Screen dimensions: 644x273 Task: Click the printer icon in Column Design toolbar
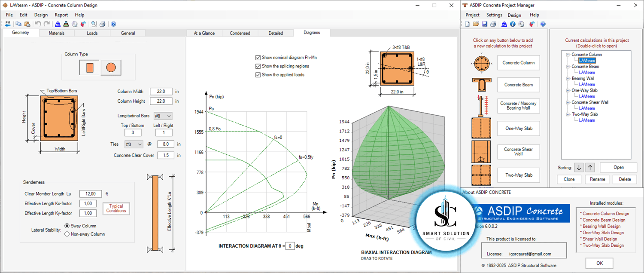[x=103, y=24]
